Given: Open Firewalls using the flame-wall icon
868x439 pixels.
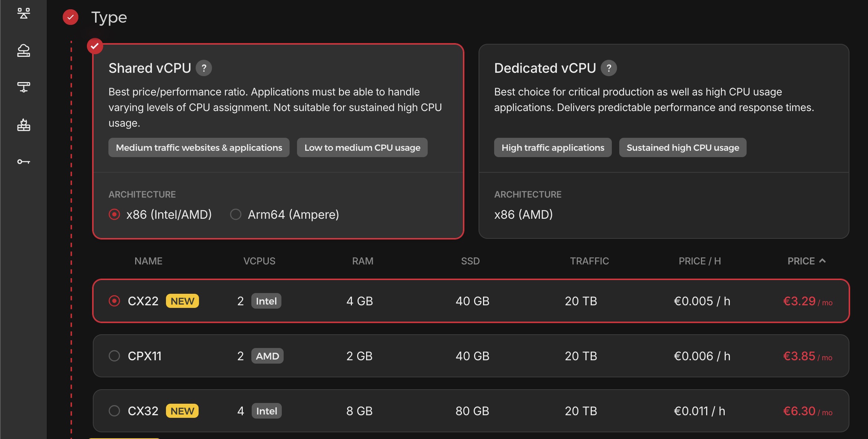Looking at the screenshot, I should (23, 125).
